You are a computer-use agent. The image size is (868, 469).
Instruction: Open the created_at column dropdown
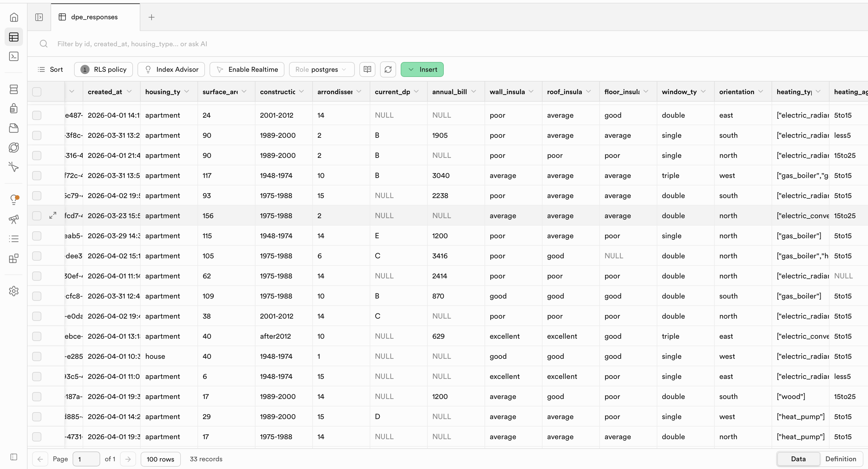tap(130, 92)
